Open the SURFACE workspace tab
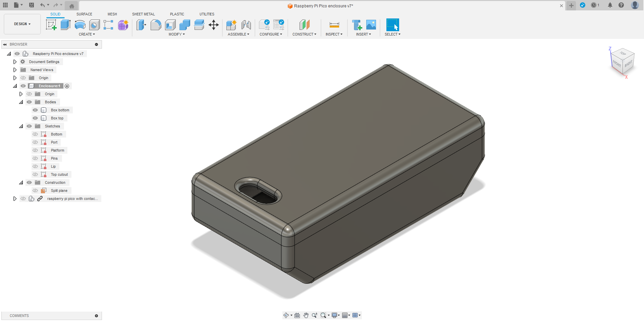The image size is (644, 321). tap(84, 14)
